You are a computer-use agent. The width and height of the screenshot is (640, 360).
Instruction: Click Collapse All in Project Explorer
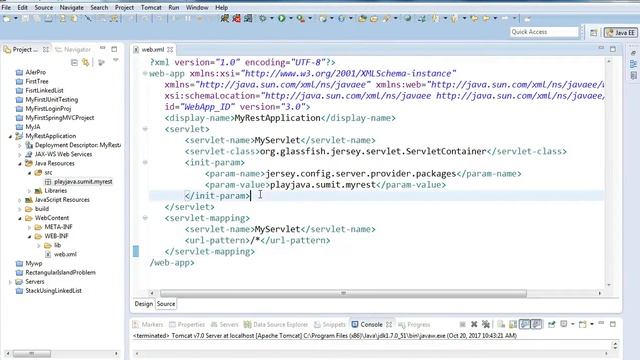click(74, 62)
